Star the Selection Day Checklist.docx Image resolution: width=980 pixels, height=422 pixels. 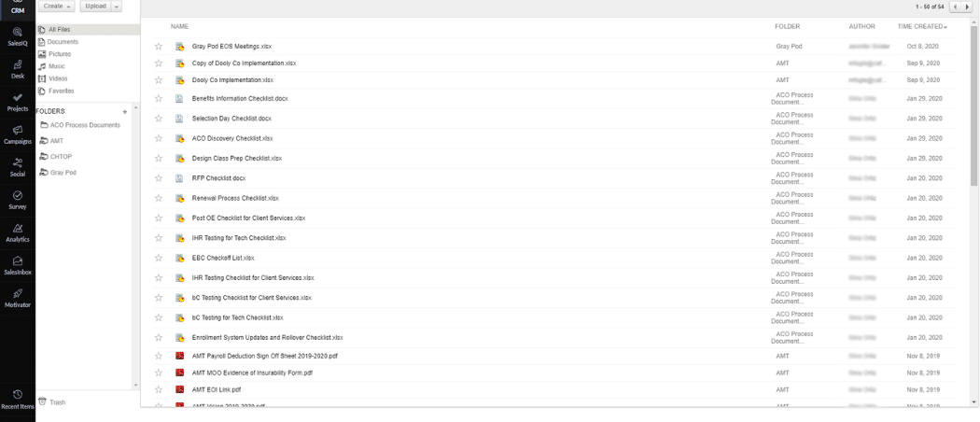click(159, 119)
